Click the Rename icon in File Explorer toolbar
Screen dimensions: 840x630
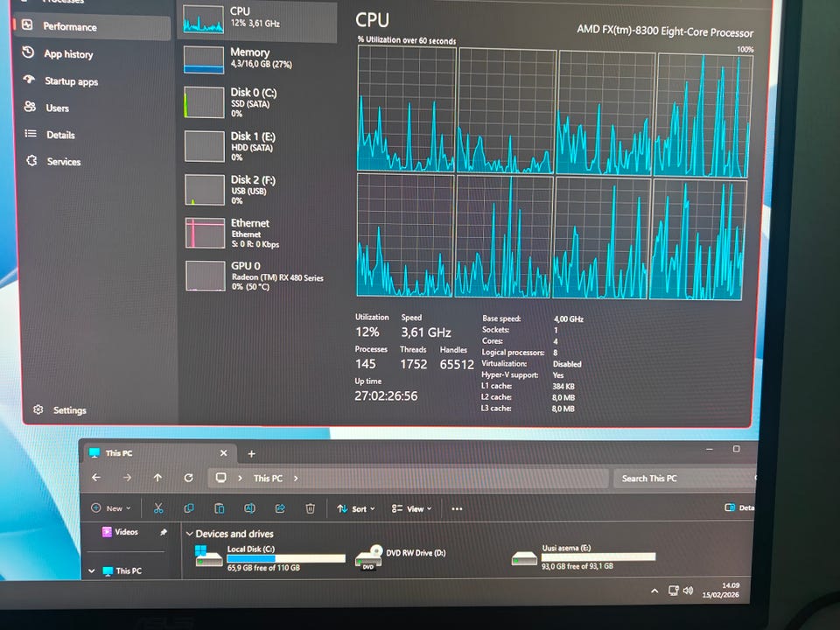(x=249, y=507)
